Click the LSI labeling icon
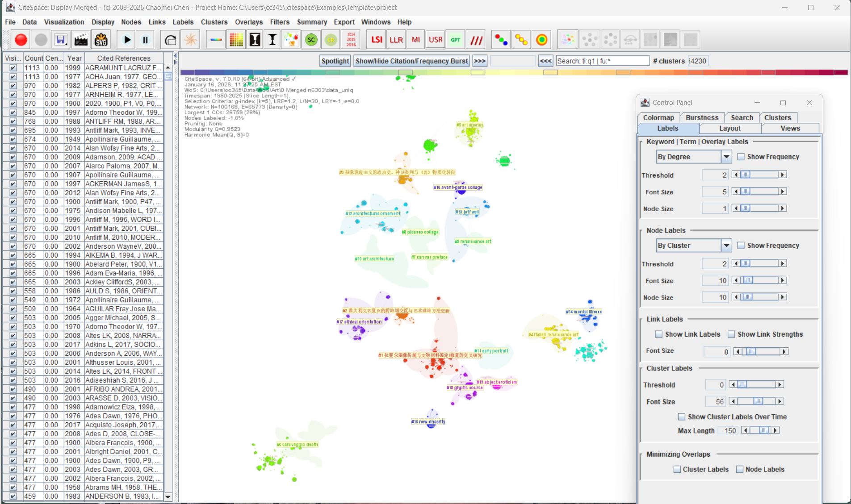The width and height of the screenshot is (851, 504). click(376, 40)
